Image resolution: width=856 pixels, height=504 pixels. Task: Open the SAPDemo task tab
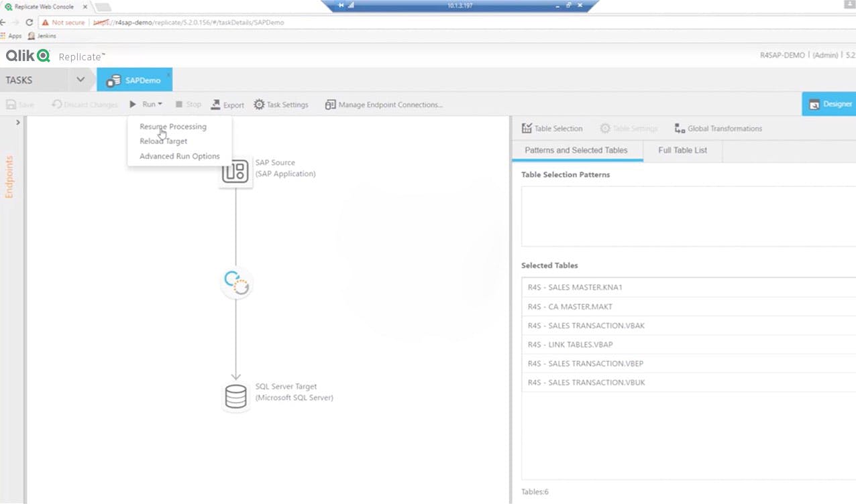coord(134,80)
